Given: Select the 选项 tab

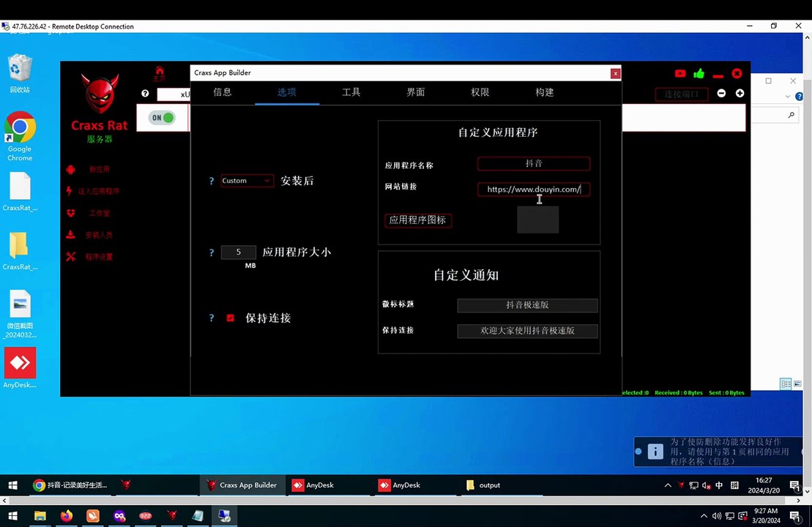Looking at the screenshot, I should pos(287,92).
